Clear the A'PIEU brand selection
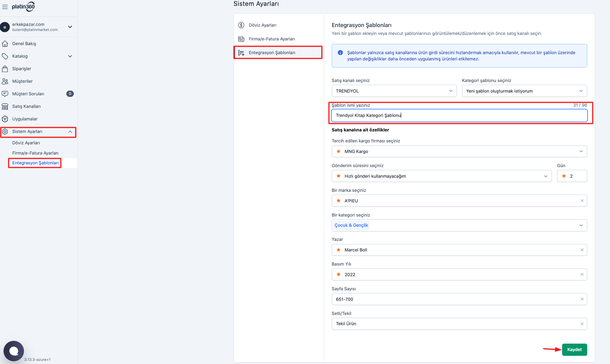The height and width of the screenshot is (364, 610). tap(582, 201)
